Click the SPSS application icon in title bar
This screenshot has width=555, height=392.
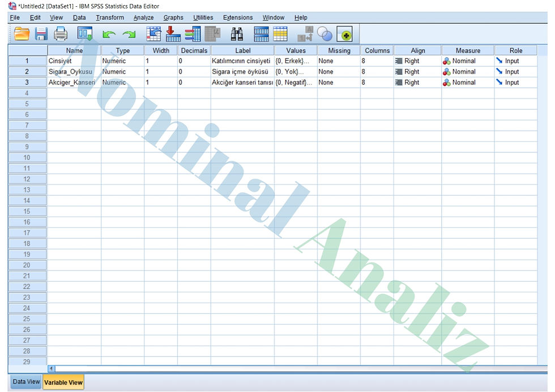pyautogui.click(x=12, y=6)
